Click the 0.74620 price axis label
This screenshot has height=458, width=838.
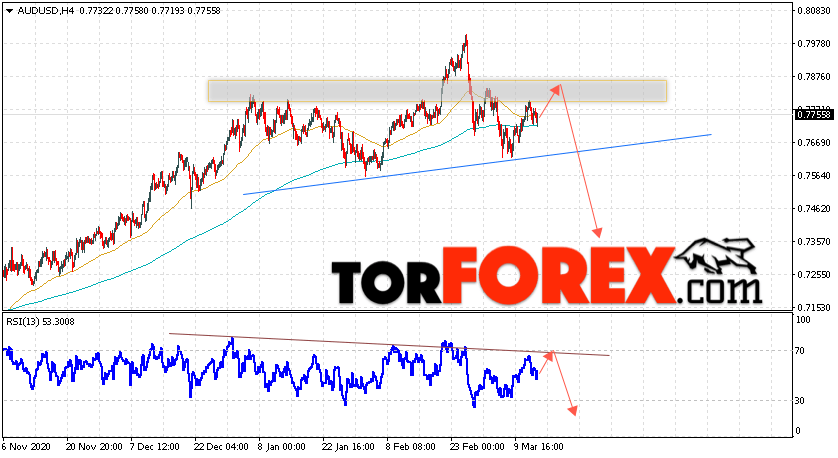pyautogui.click(x=814, y=209)
